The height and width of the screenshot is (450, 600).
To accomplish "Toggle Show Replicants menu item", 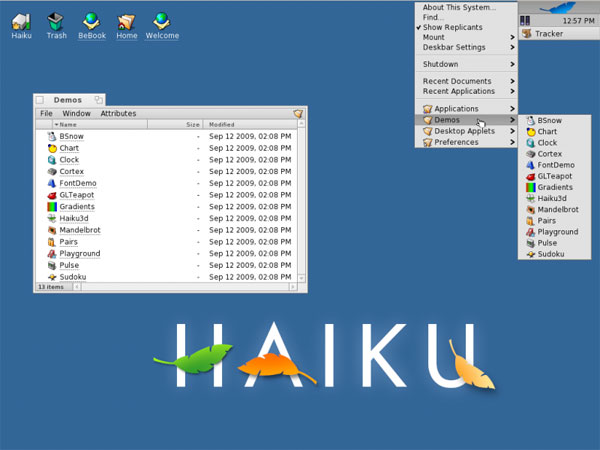I will tap(466, 27).
